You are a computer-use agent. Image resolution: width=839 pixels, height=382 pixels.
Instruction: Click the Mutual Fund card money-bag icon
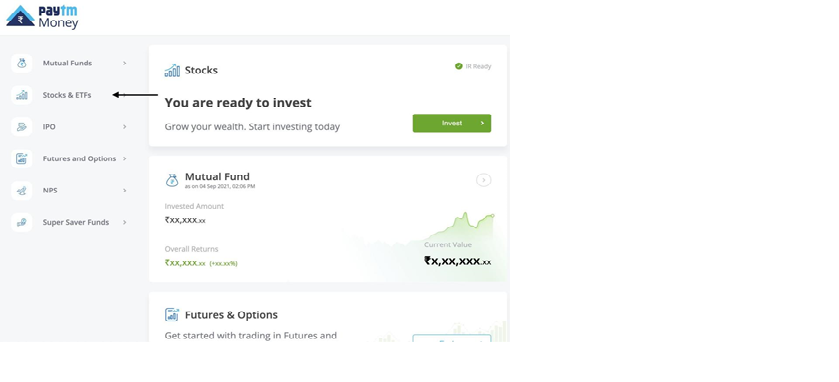click(172, 180)
